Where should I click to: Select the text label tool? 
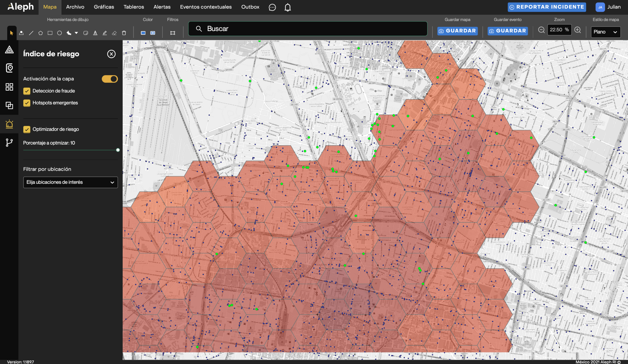[95, 33]
